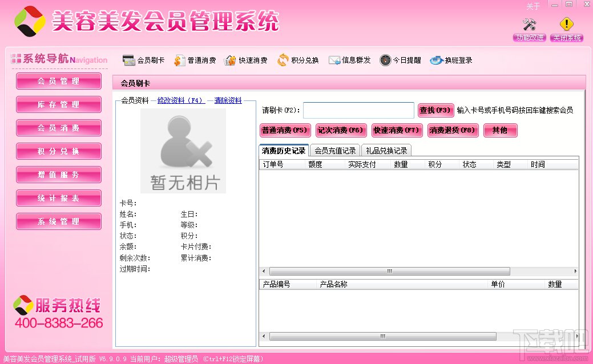Image resolution: width=593 pixels, height=364 pixels.
Task: Click the 暂无相片 member photo placeholder
Action: click(183, 151)
